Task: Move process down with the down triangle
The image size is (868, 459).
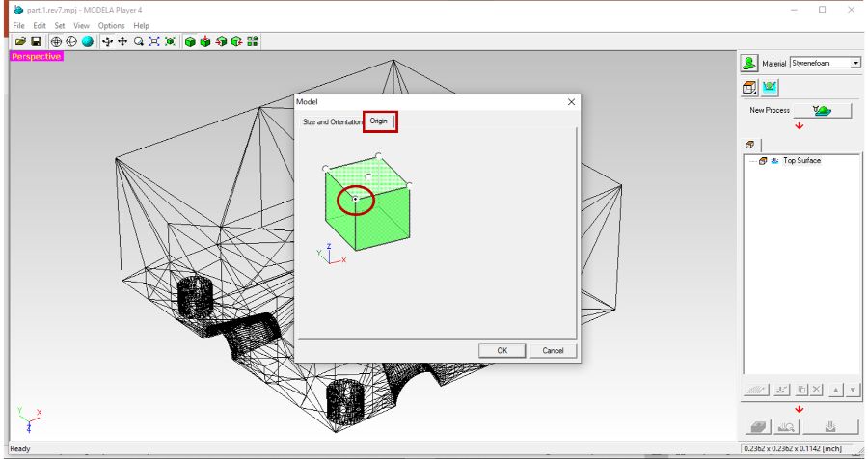Action: point(853,390)
